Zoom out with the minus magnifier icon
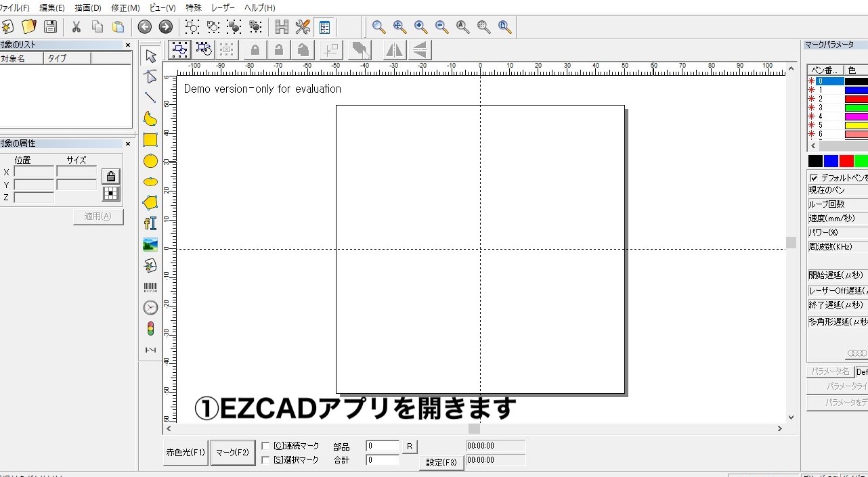 [x=442, y=27]
